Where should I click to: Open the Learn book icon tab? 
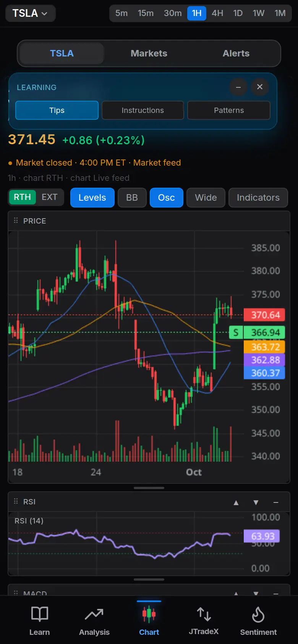click(40, 620)
